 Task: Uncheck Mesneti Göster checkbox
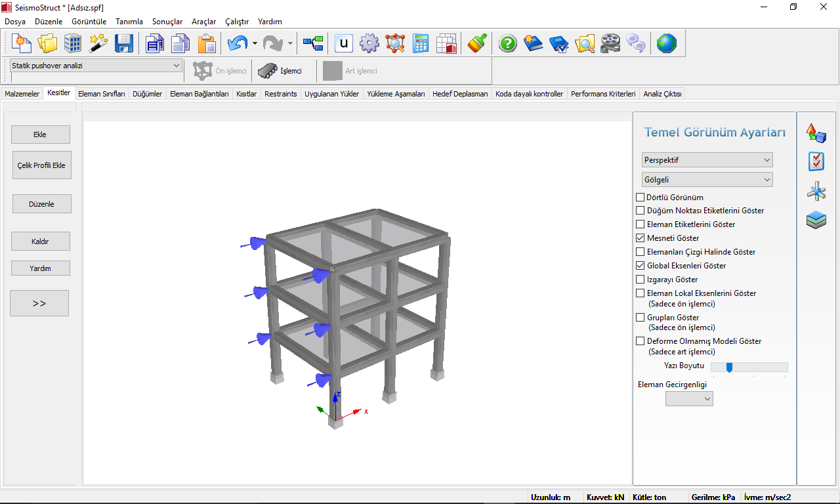(x=640, y=238)
